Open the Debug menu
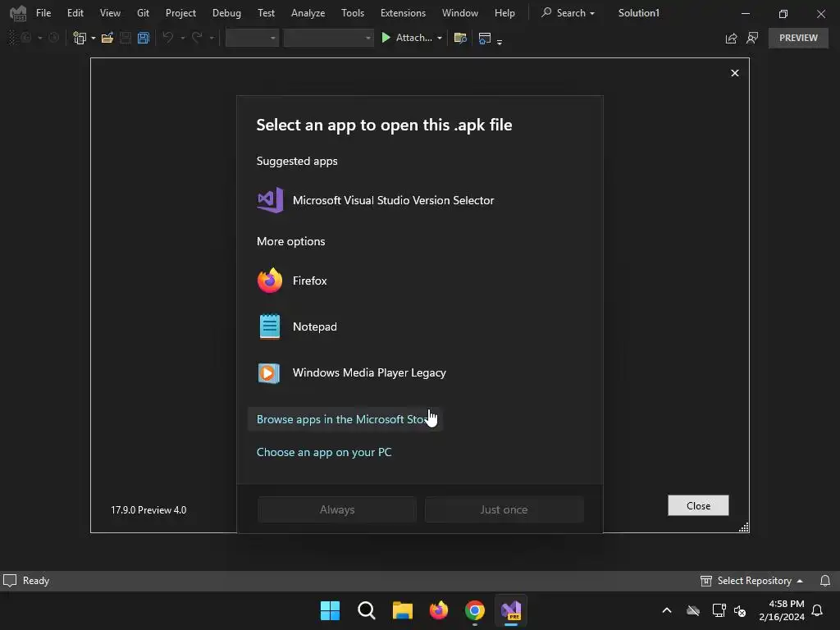 click(226, 13)
